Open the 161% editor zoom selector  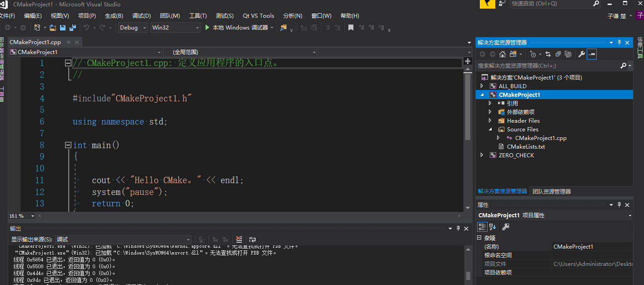pos(20,216)
